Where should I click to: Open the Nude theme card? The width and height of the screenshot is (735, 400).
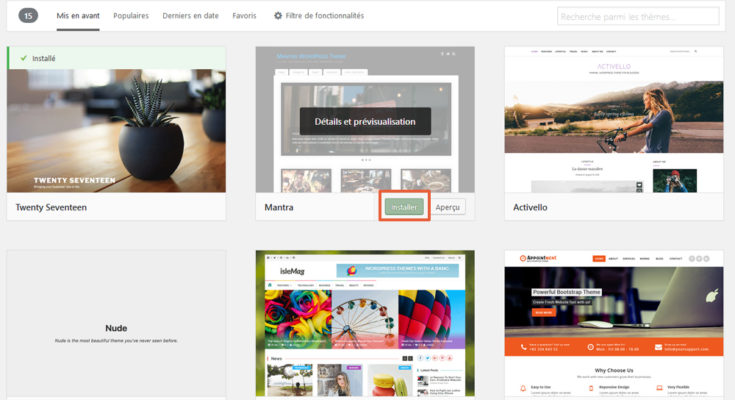116,324
